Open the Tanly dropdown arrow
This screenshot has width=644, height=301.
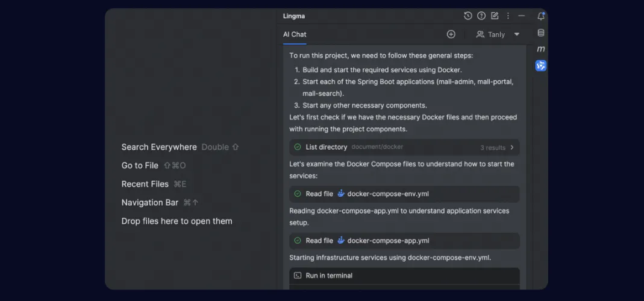point(517,34)
